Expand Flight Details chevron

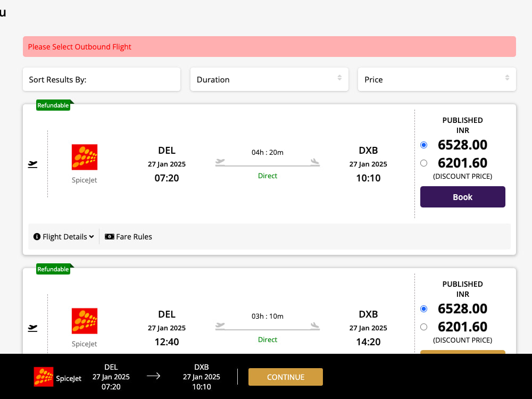[x=92, y=237]
